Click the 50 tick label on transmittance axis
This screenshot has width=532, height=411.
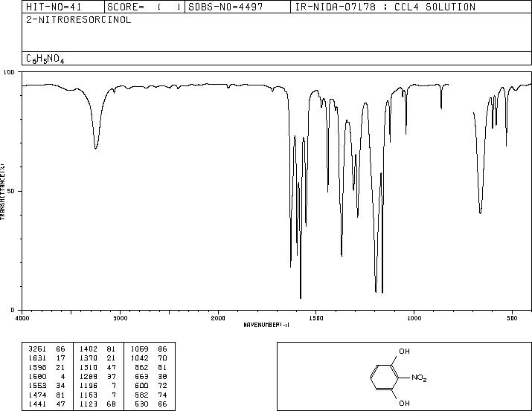12,191
